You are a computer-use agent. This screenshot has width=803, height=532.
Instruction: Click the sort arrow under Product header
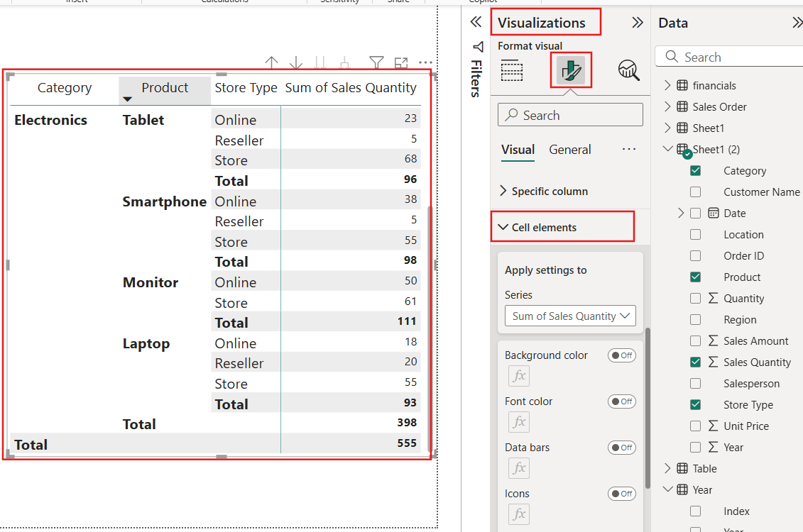click(x=128, y=99)
